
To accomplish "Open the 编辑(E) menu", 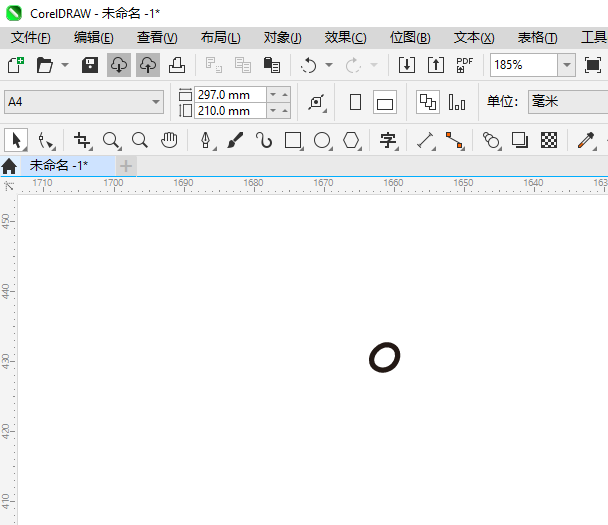I will [94, 38].
